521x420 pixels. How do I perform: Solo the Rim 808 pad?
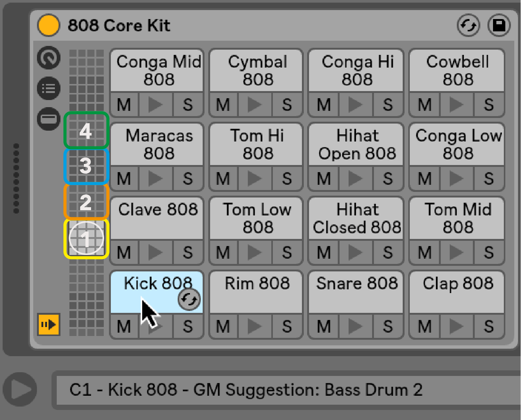(287, 326)
